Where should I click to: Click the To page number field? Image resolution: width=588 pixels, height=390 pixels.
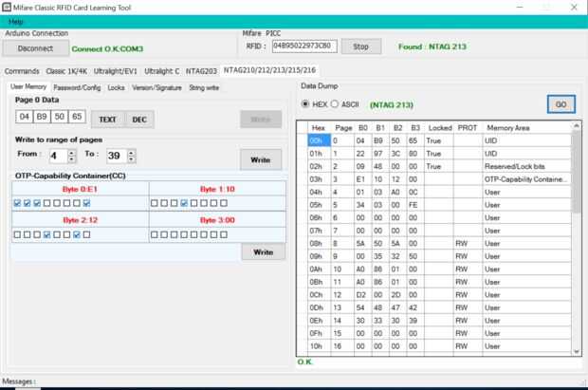pyautogui.click(x=117, y=156)
